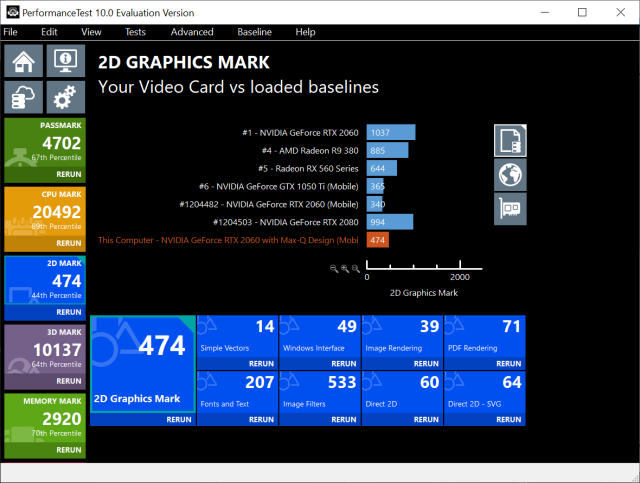Select the PDF Rendering 71 tile

(485, 336)
